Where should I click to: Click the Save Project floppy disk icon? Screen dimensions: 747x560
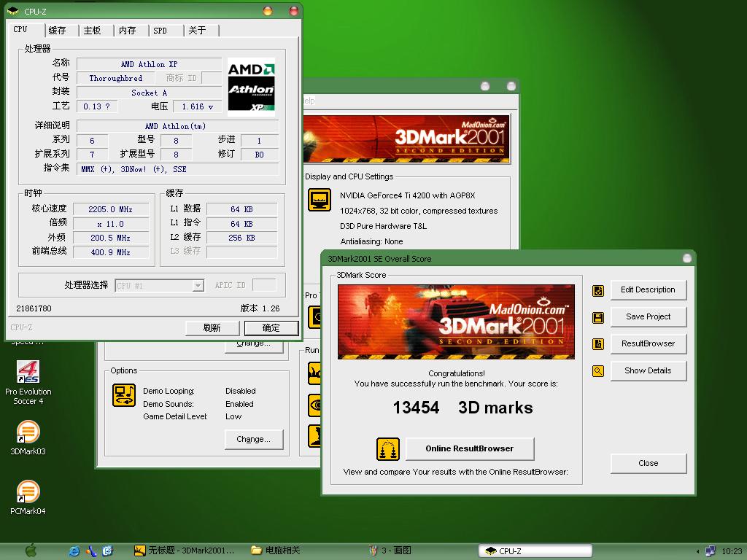click(x=598, y=318)
